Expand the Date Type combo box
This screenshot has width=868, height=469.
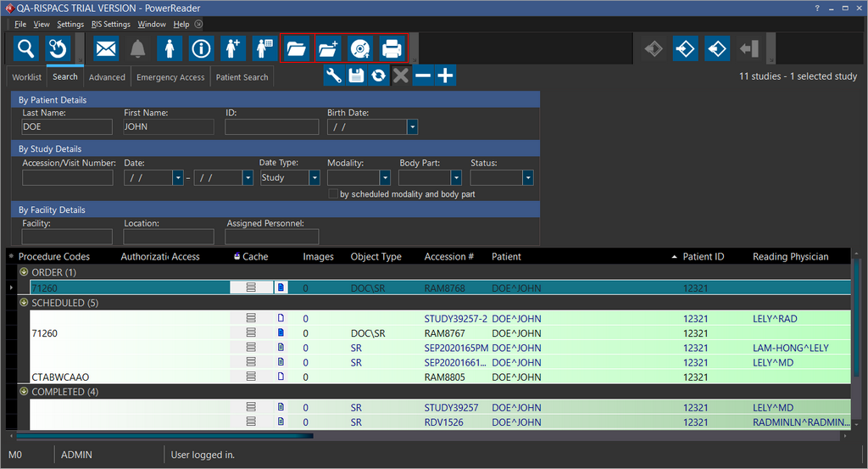[x=314, y=178]
